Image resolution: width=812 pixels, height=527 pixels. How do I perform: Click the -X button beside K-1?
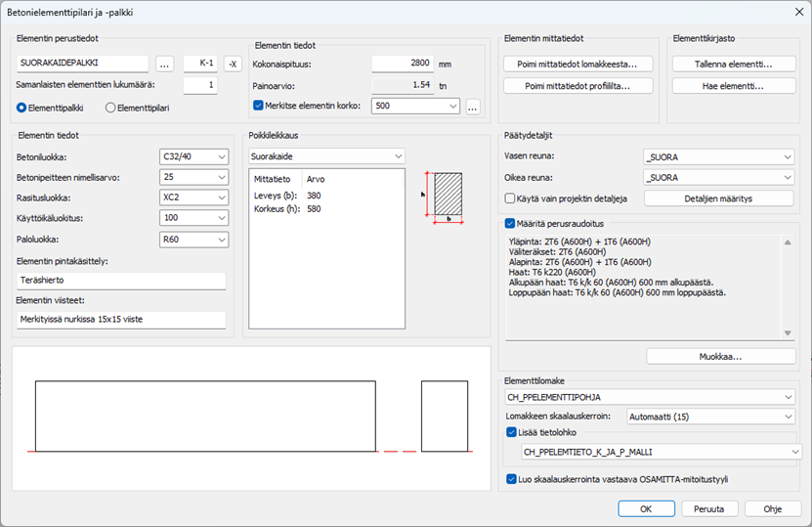click(x=233, y=64)
